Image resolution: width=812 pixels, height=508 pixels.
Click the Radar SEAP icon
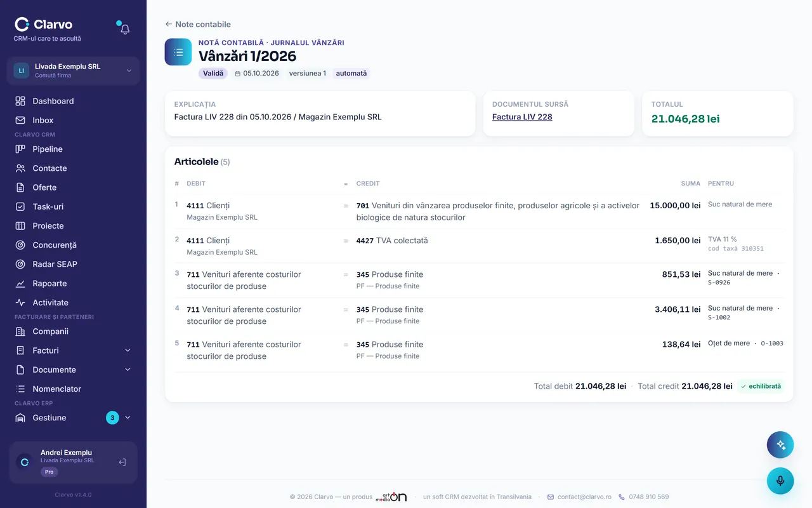[20, 264]
